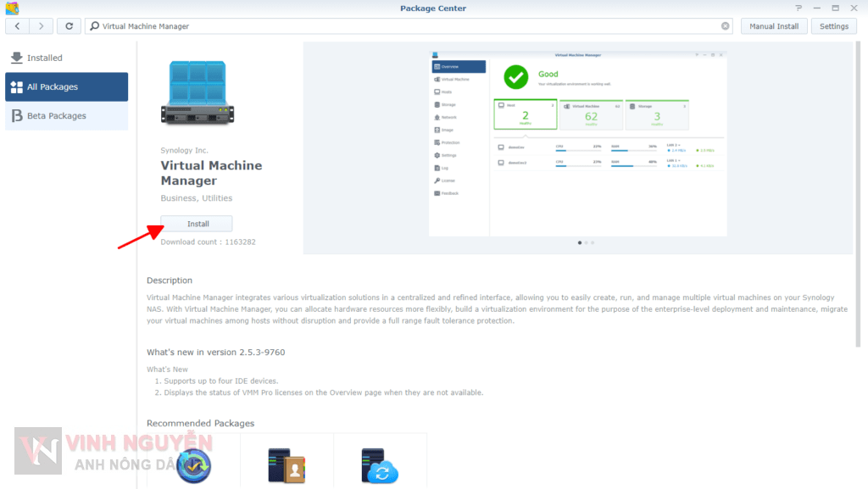
Task: Click the Package Center title bar icon
Action: tap(12, 8)
